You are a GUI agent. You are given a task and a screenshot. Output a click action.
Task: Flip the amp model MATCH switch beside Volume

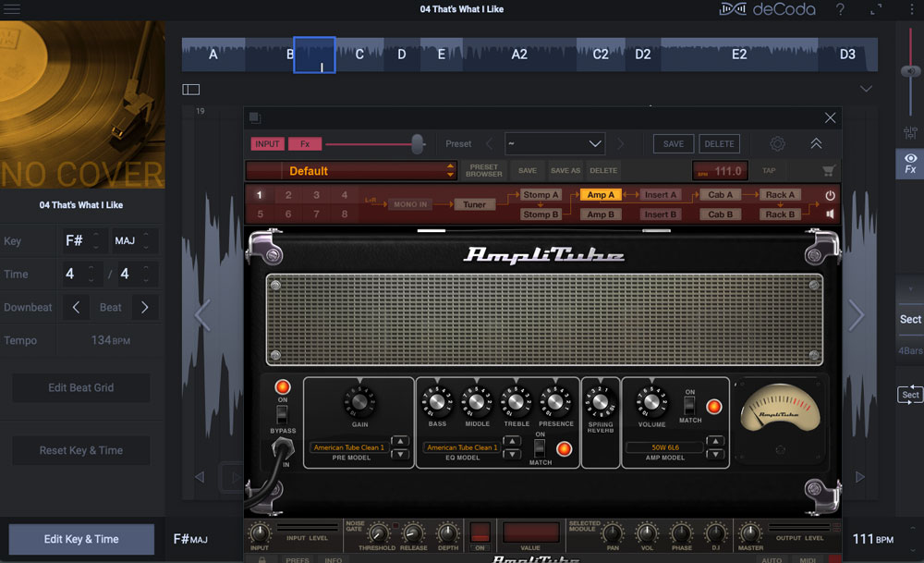(x=689, y=406)
